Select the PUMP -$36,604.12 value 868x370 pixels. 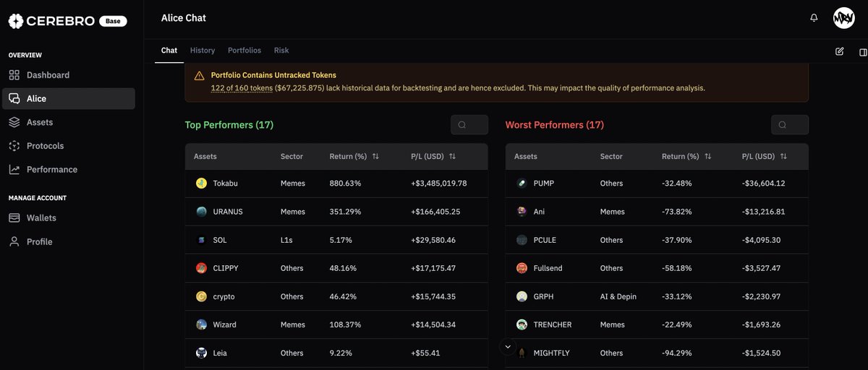click(763, 184)
